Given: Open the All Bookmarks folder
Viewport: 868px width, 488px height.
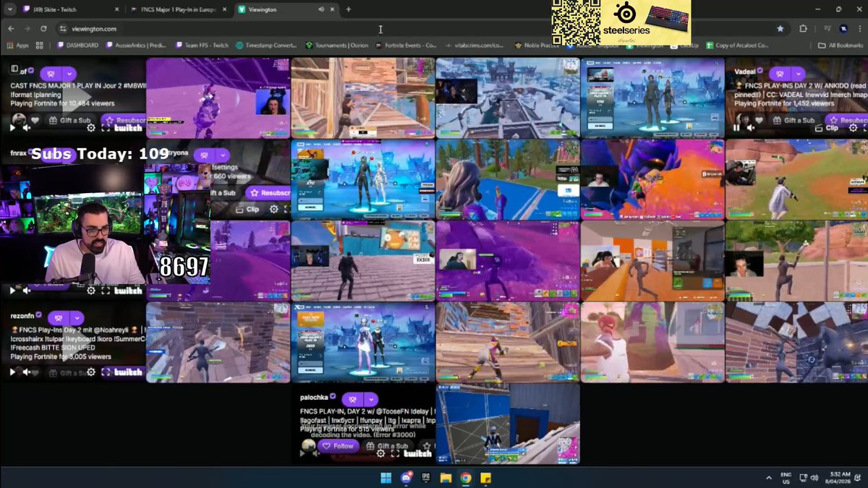Looking at the screenshot, I should click(841, 45).
